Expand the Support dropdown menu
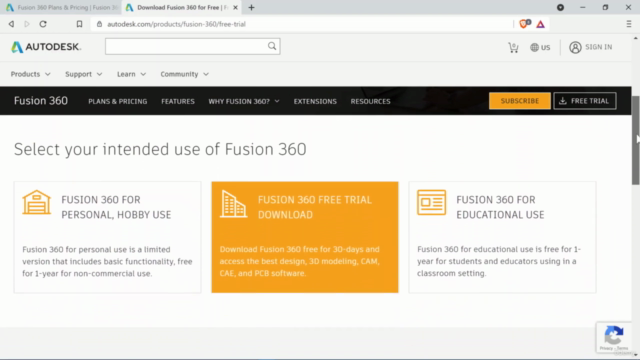The height and width of the screenshot is (360, 640). coord(84,74)
